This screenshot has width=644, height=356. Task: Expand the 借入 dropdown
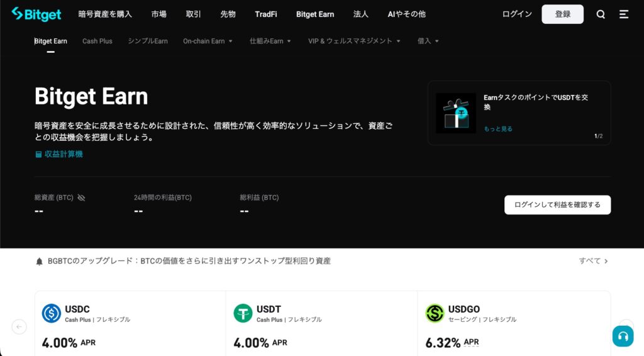[x=428, y=41]
